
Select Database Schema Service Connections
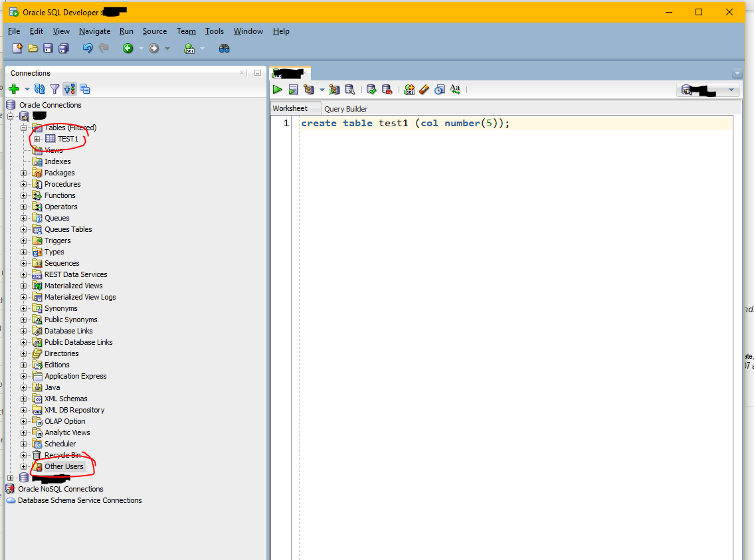click(80, 500)
